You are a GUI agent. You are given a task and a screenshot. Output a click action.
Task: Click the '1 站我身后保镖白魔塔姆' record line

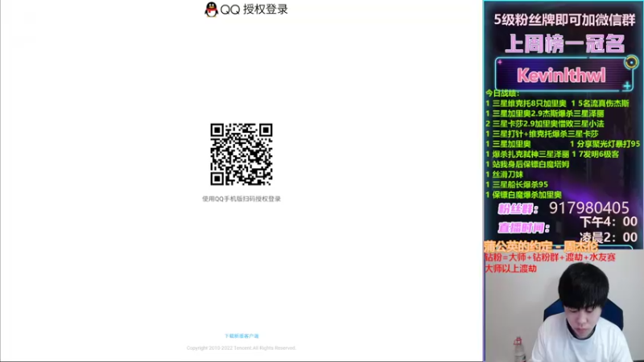tap(527, 164)
